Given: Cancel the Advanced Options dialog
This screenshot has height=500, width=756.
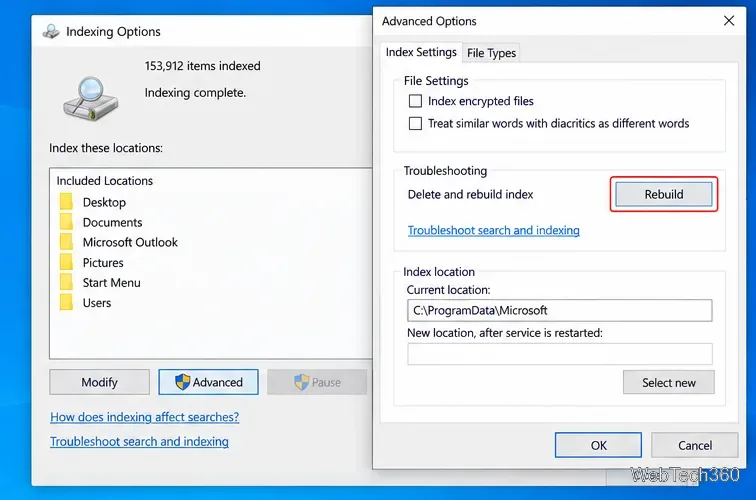Looking at the screenshot, I should [695, 445].
